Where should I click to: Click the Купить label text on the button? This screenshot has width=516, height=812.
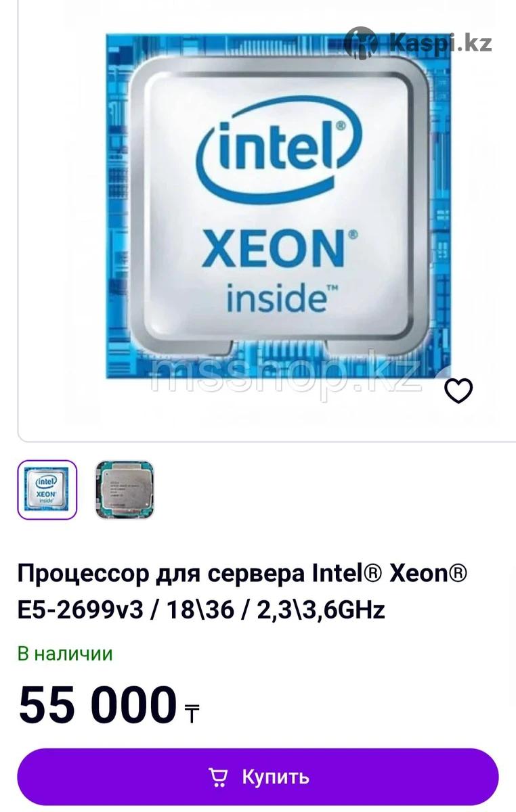point(276,777)
